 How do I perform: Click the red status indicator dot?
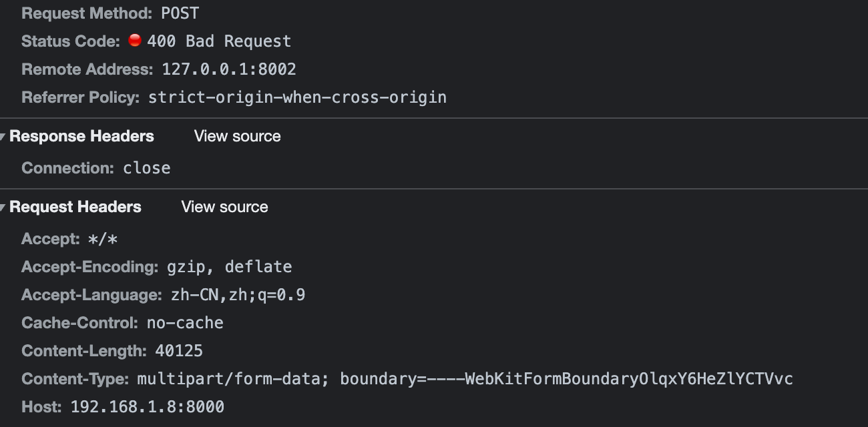pos(136,40)
